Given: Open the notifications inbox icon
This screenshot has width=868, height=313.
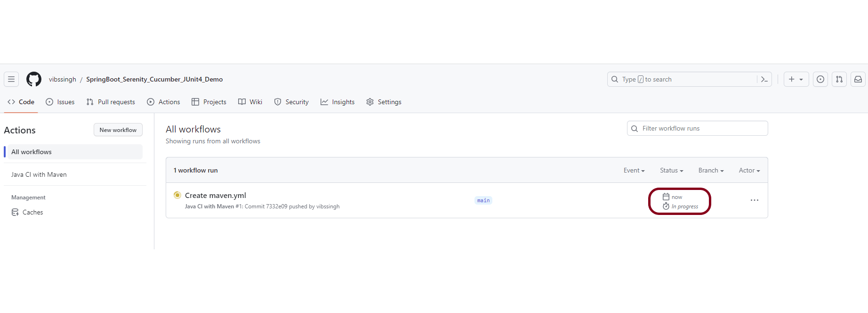Looking at the screenshot, I should pos(858,79).
